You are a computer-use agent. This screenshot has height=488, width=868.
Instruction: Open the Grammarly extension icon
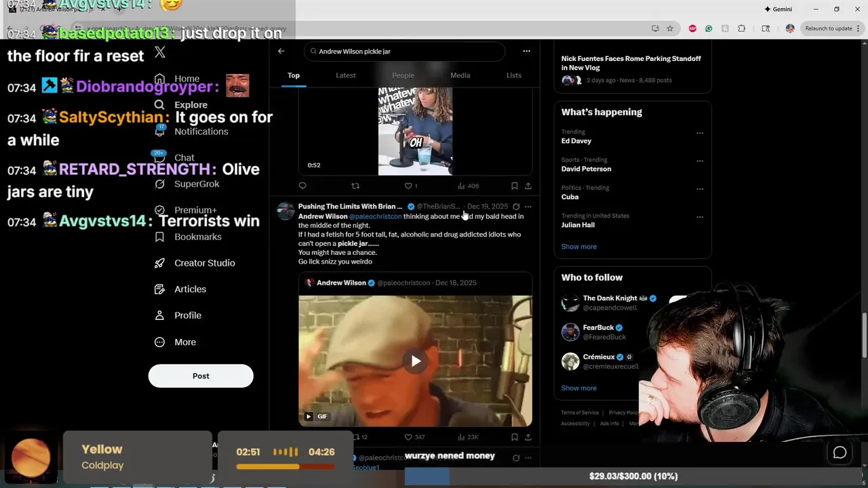tap(709, 28)
